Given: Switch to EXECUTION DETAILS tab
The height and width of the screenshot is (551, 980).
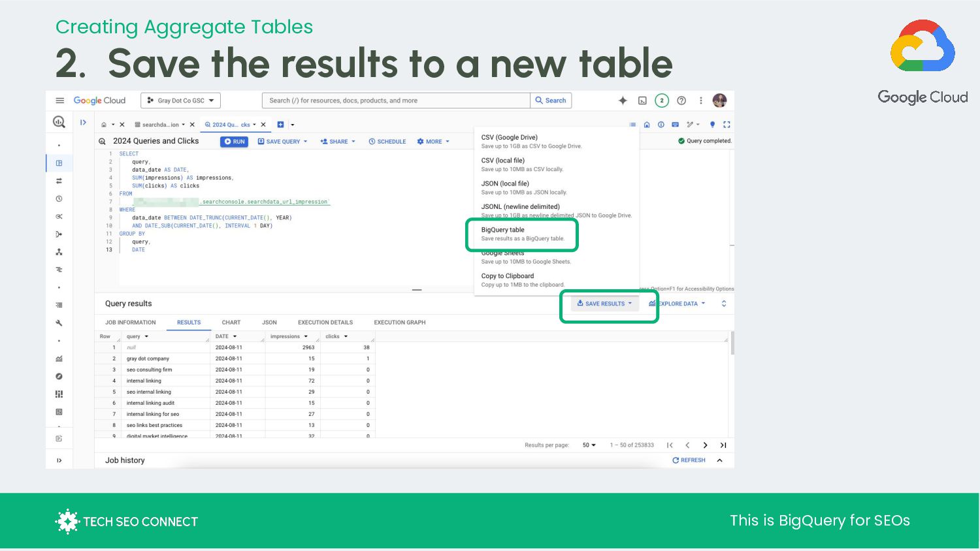Looking at the screenshot, I should pos(325,323).
